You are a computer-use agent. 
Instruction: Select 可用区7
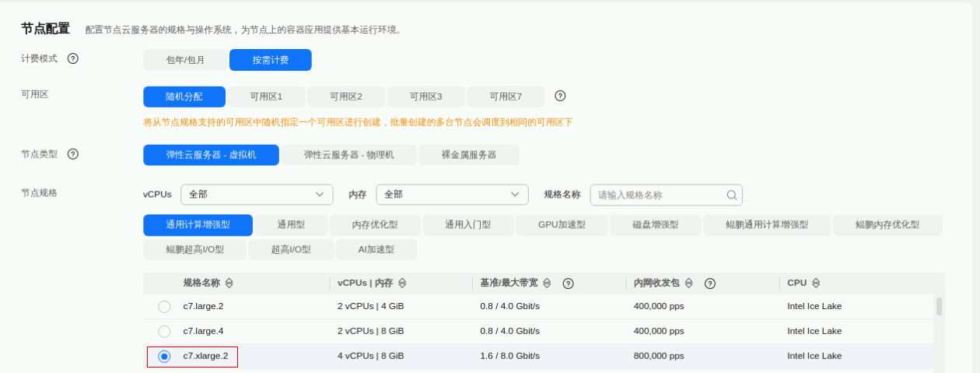click(506, 97)
